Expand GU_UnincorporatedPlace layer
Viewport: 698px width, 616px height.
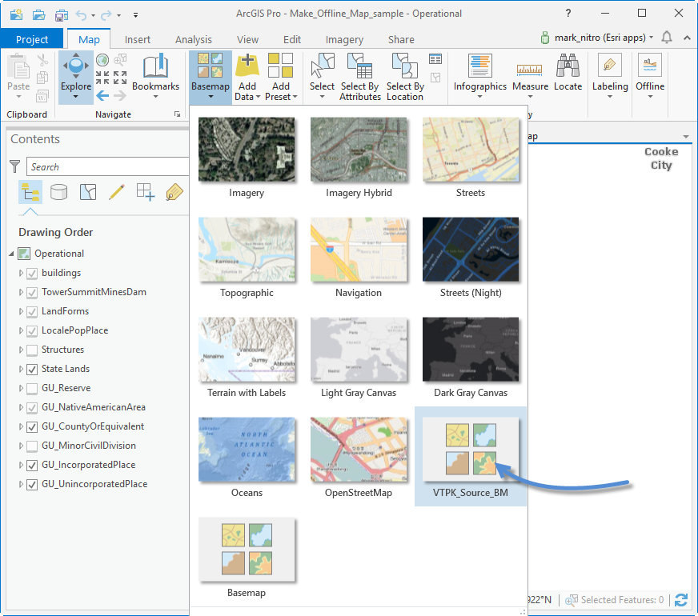pos(21,484)
